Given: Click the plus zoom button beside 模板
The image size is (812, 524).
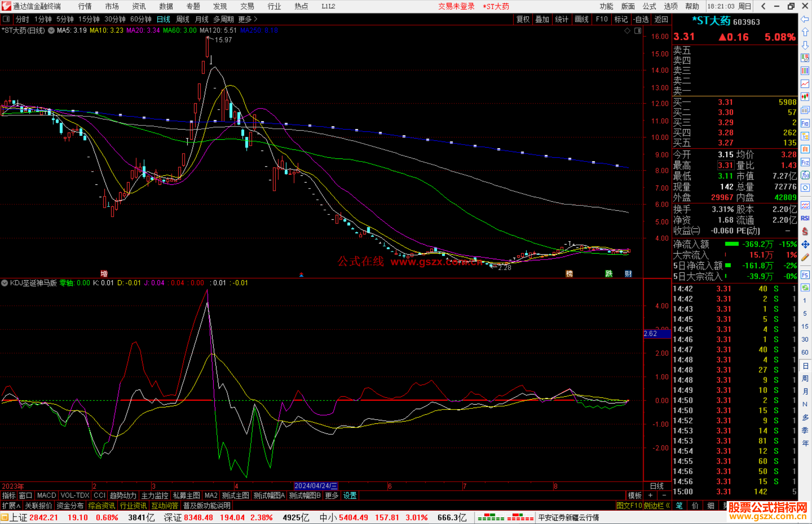Looking at the screenshot, I should 650,495.
